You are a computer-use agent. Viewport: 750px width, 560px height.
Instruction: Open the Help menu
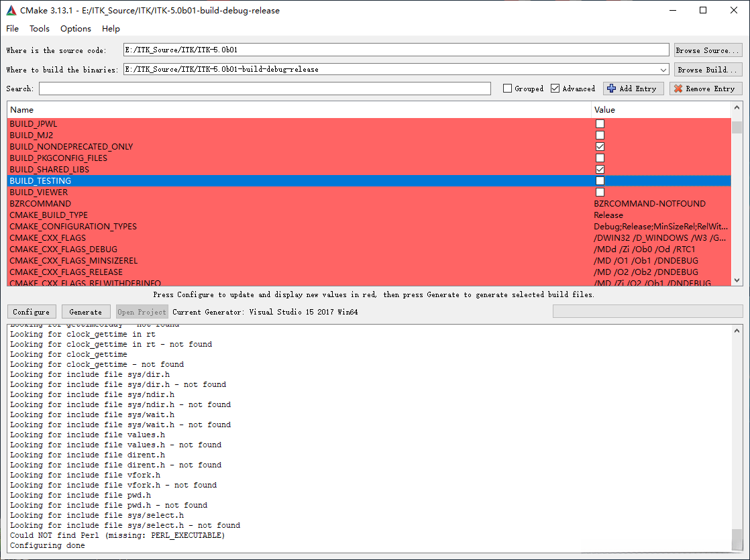coord(111,29)
